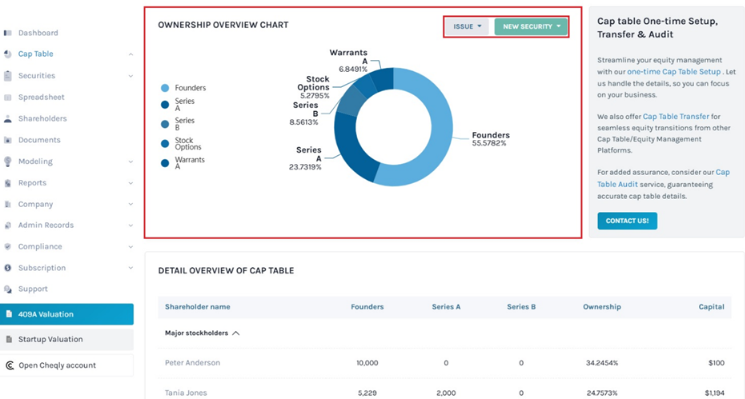
Task: Click the Series B legend color dot
Action: 165,124
